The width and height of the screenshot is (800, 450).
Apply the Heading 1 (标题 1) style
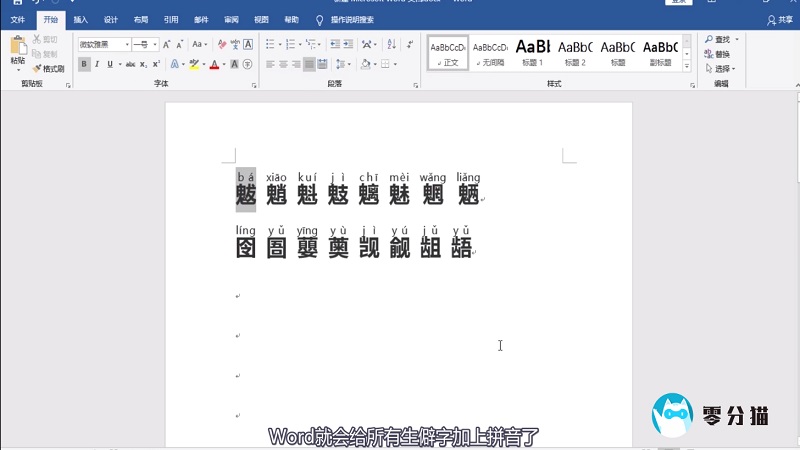[x=533, y=53]
